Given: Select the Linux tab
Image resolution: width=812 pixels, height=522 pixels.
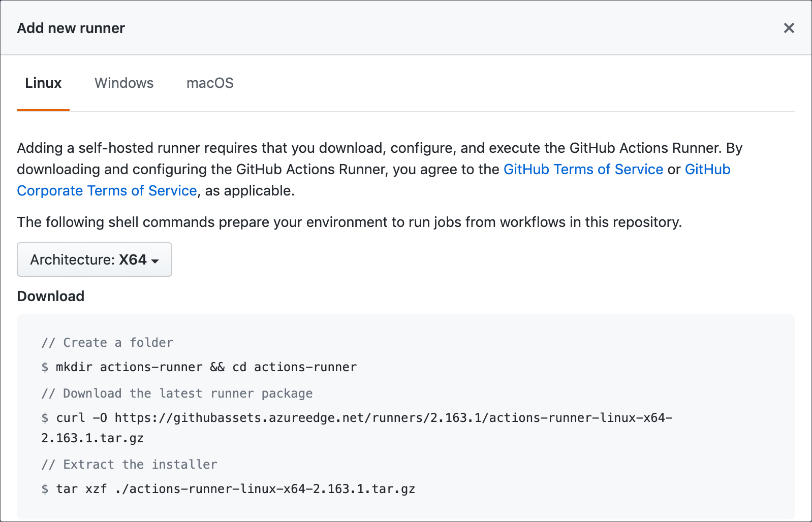Looking at the screenshot, I should coord(43,83).
